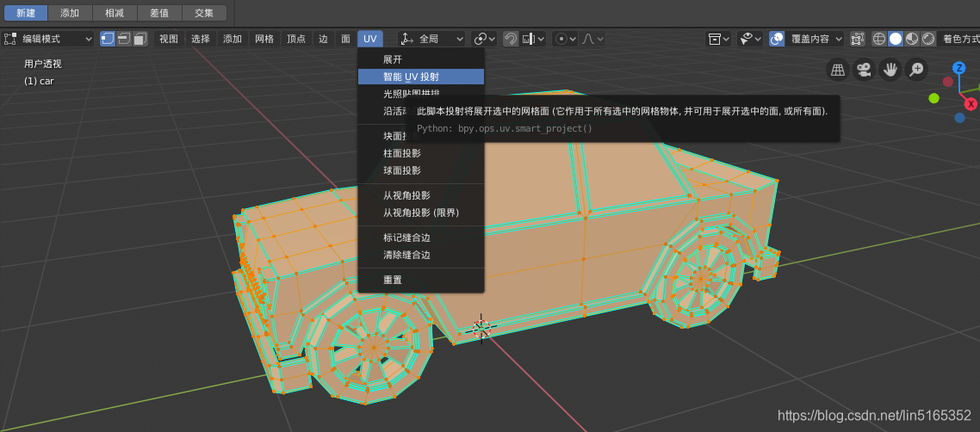The width and height of the screenshot is (980, 432).
Task: Open the 添加 header menu
Action: [233, 39]
